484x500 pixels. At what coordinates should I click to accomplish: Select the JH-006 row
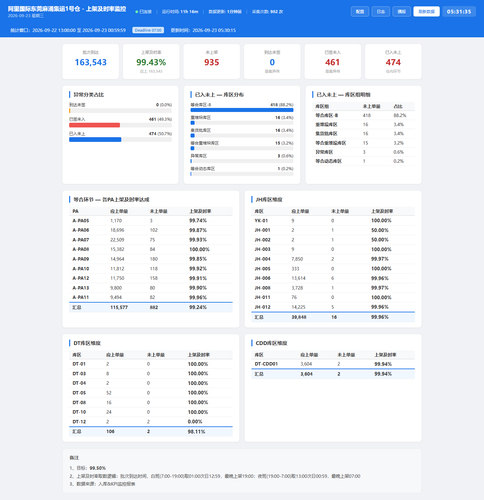[333, 278]
